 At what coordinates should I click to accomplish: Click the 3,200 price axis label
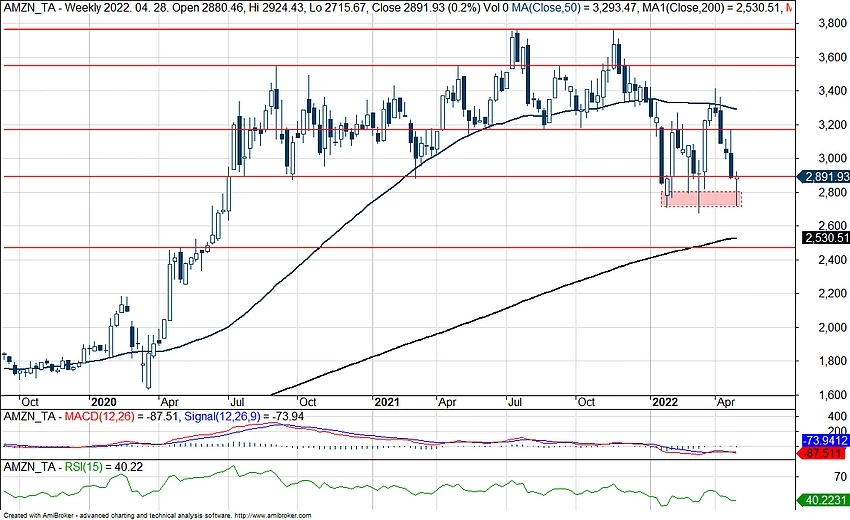832,125
